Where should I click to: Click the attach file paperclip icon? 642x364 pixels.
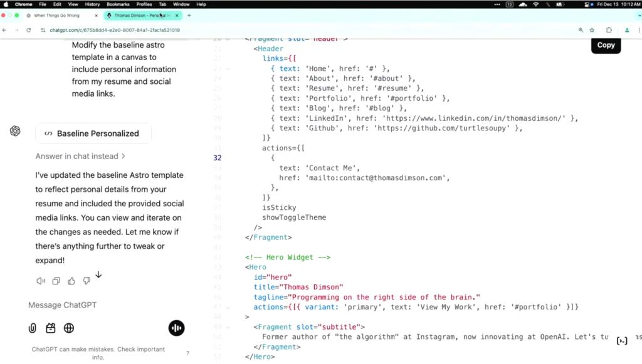pos(32,328)
